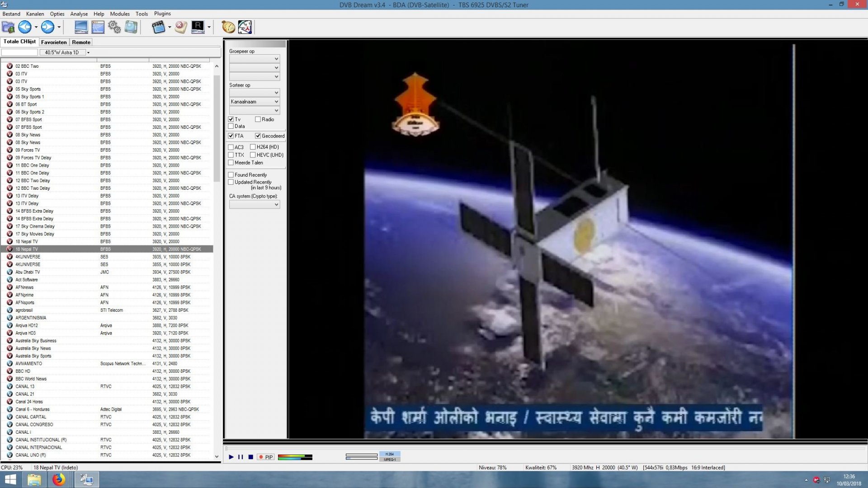Enable the Radio channels checkbox
Image resolution: width=868 pixels, height=488 pixels.
pos(257,119)
